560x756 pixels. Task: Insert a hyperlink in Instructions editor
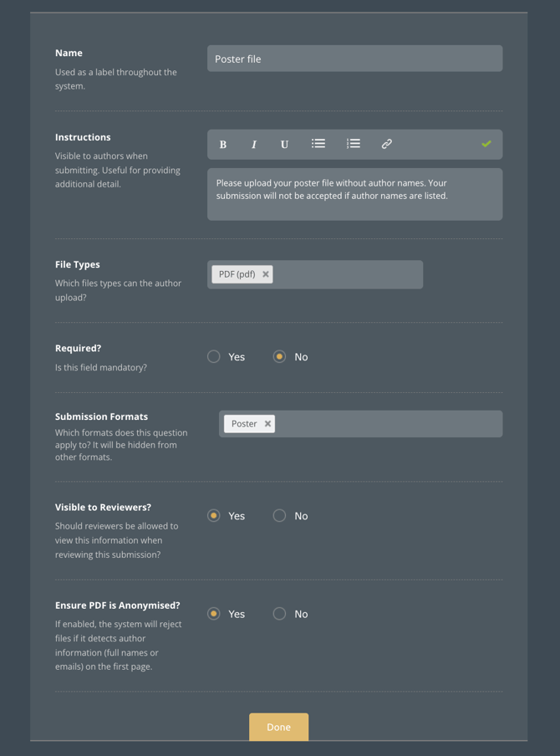tap(386, 144)
